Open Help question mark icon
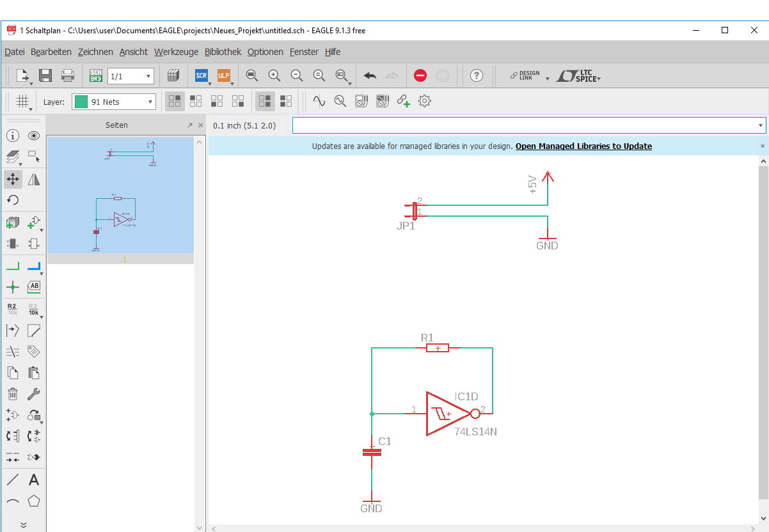Screen dimensions: 769x532 point(477,75)
